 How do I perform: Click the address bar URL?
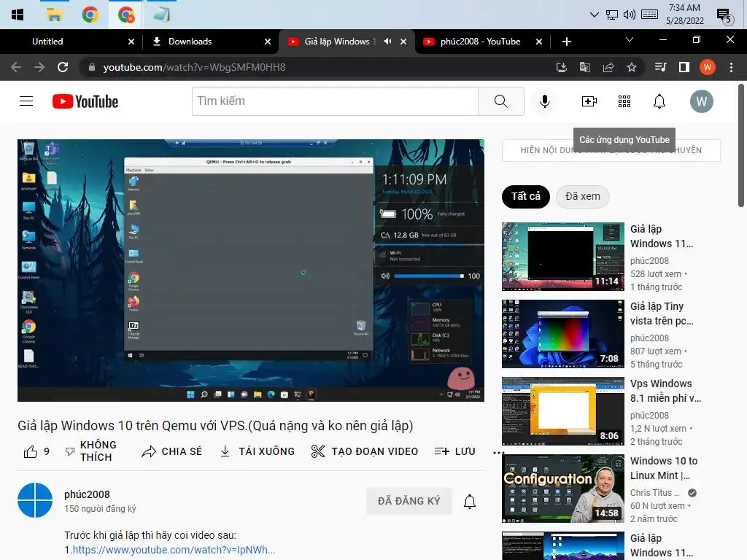pos(194,67)
